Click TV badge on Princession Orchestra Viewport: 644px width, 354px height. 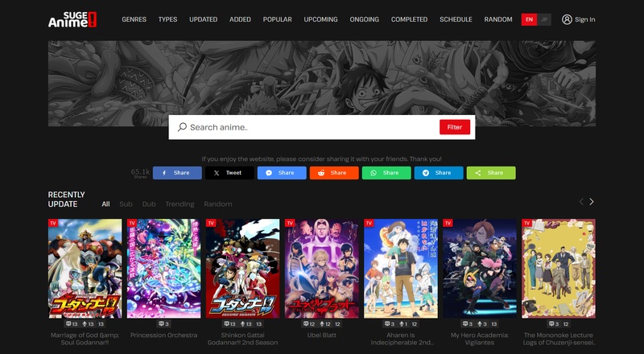(x=132, y=223)
